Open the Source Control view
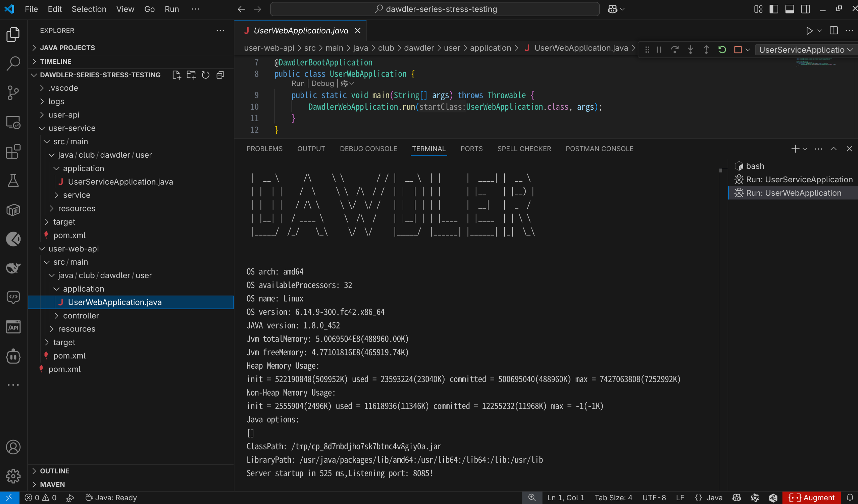This screenshot has width=858, height=504. tap(13, 92)
